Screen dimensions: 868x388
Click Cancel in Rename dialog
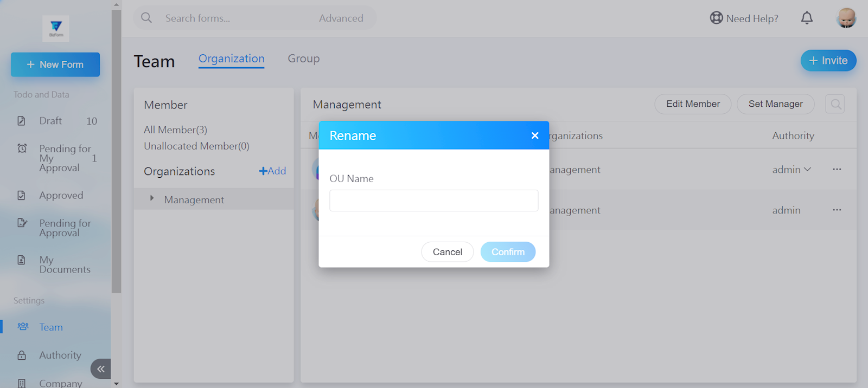point(447,252)
